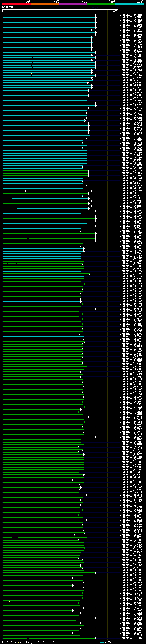
Task: Select hit label UniRef100_C7YT35
Action: pyautogui.click(x=131, y=319)
